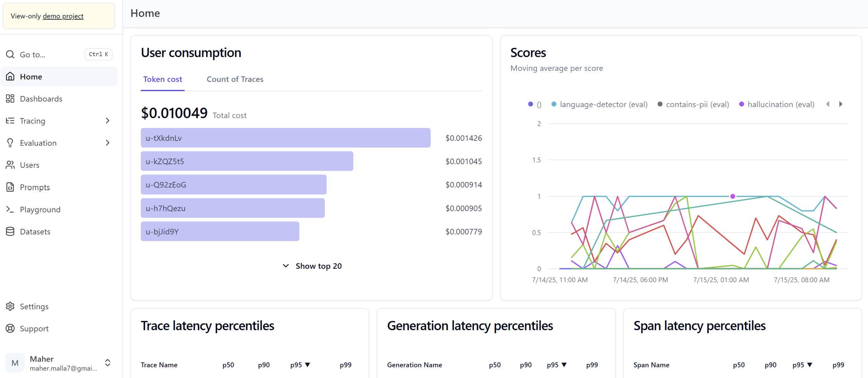Click the u-tXkdnLv cost bar
This screenshot has height=378, width=868.
[285, 138]
